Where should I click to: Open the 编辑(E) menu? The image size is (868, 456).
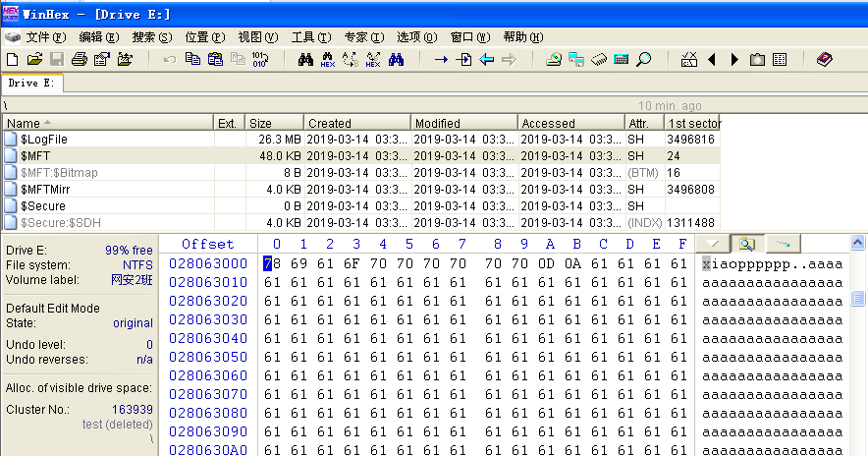pos(98,37)
